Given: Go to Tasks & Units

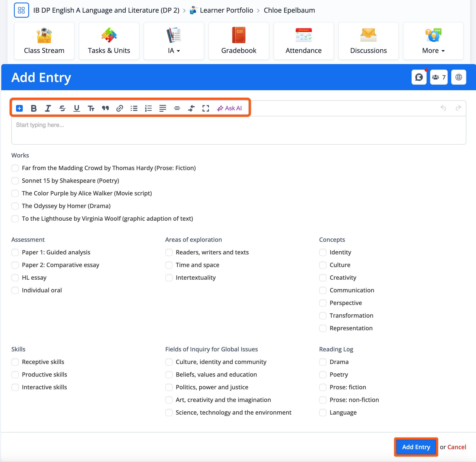Looking at the screenshot, I should [109, 41].
